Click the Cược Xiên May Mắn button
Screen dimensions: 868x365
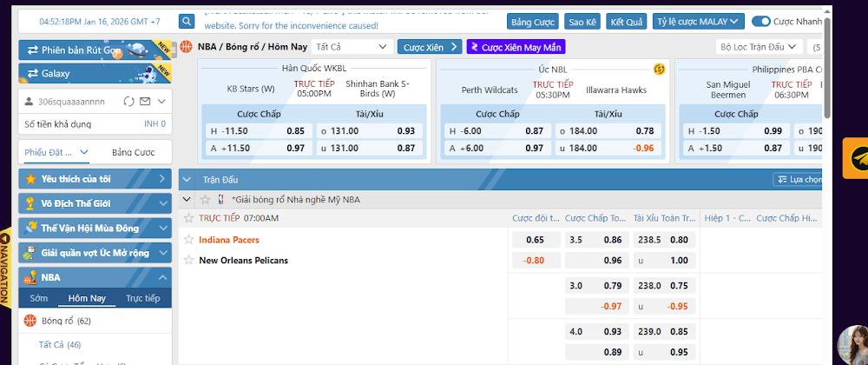pyautogui.click(x=516, y=47)
